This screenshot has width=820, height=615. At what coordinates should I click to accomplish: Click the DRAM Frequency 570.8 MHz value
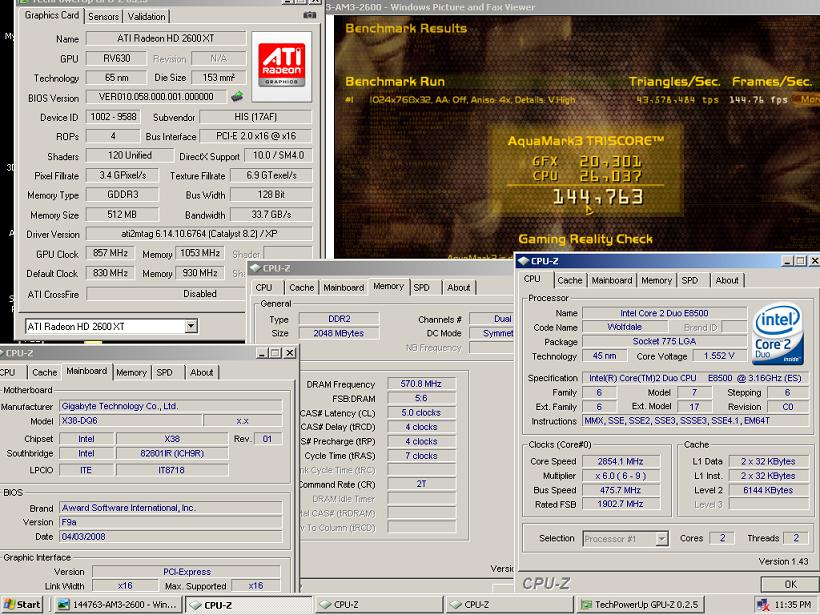coord(421,383)
